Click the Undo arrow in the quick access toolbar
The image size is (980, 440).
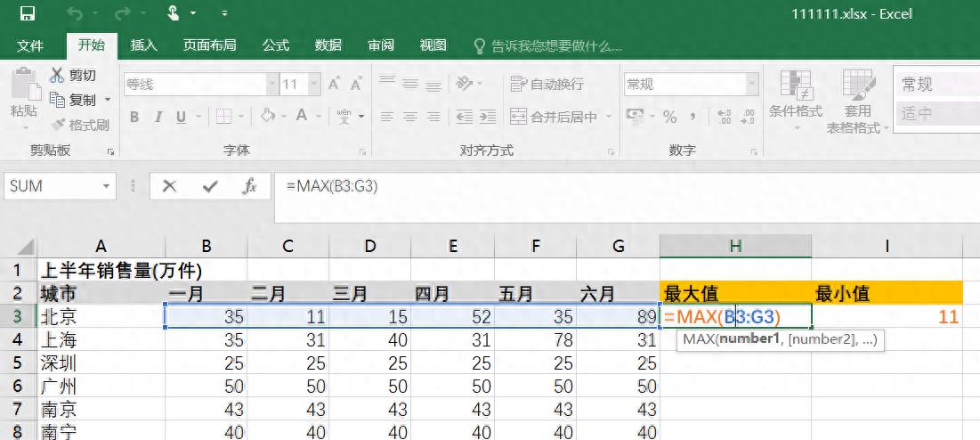(75, 13)
